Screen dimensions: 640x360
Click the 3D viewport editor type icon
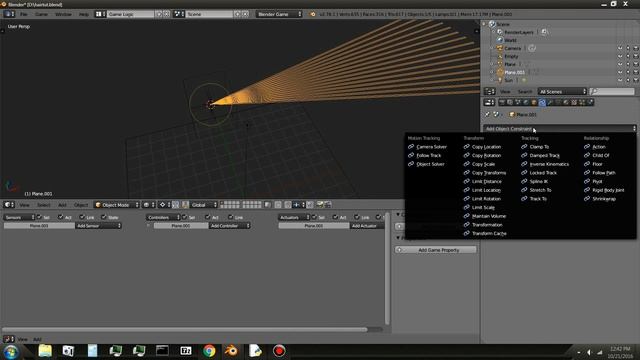(x=9, y=205)
